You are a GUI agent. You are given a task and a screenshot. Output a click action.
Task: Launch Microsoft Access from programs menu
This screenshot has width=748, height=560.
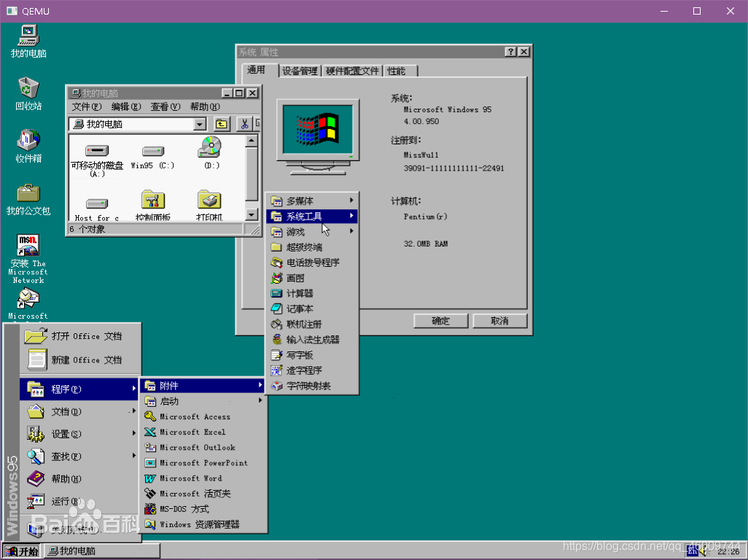(x=203, y=416)
